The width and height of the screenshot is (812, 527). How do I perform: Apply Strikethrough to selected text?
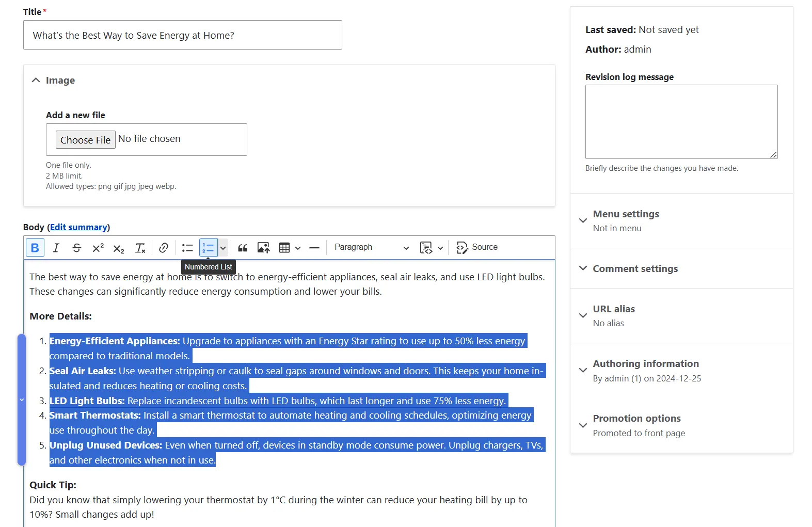[x=77, y=248]
